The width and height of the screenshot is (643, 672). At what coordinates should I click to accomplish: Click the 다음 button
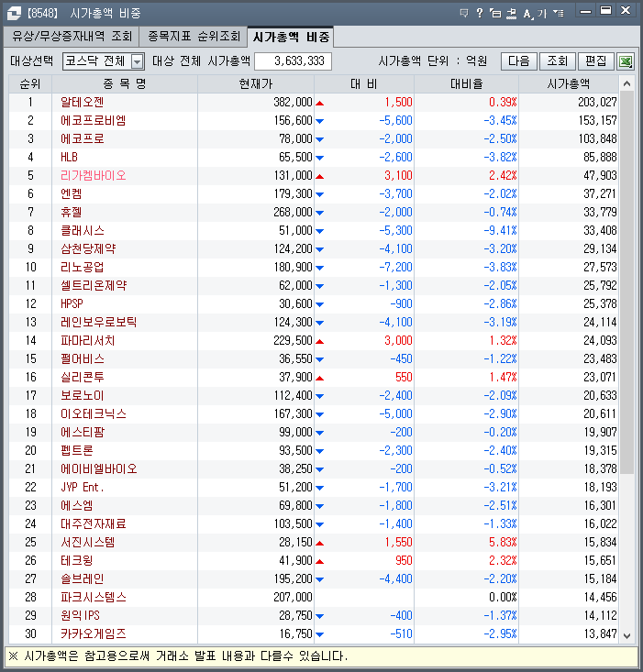coord(518,61)
